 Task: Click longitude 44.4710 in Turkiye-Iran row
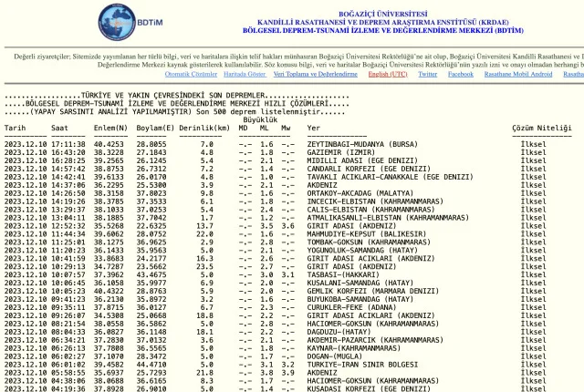151,365
